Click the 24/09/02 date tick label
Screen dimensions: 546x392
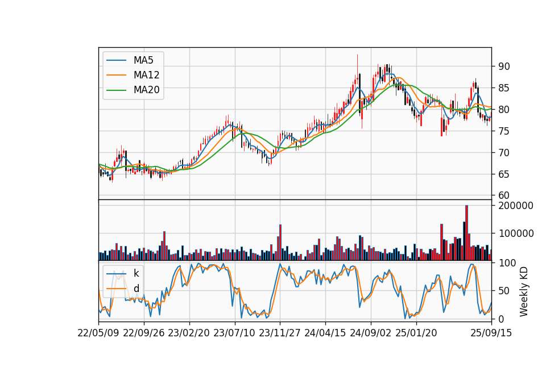370,333
